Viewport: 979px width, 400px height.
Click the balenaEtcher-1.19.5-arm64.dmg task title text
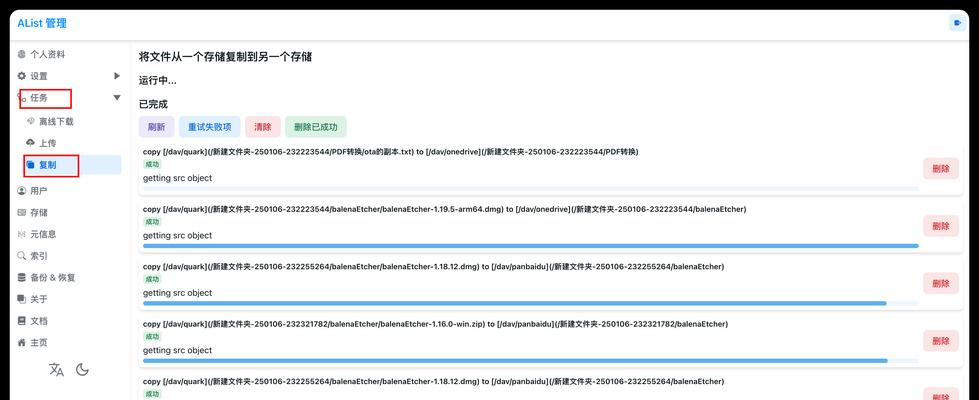point(445,209)
